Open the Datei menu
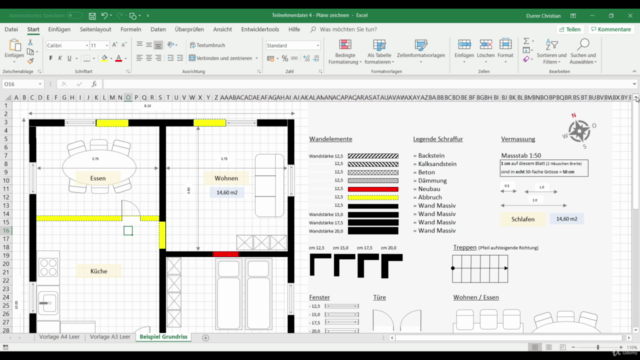The image size is (640, 360). tap(11, 29)
